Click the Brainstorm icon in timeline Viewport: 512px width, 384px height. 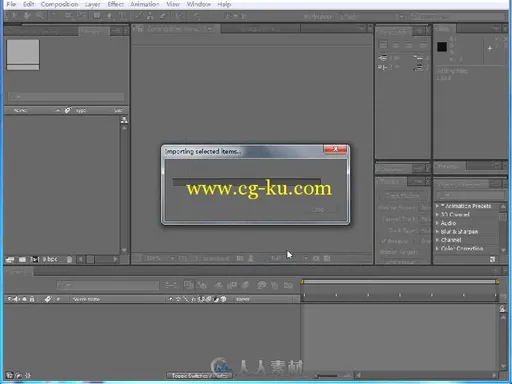(261, 285)
